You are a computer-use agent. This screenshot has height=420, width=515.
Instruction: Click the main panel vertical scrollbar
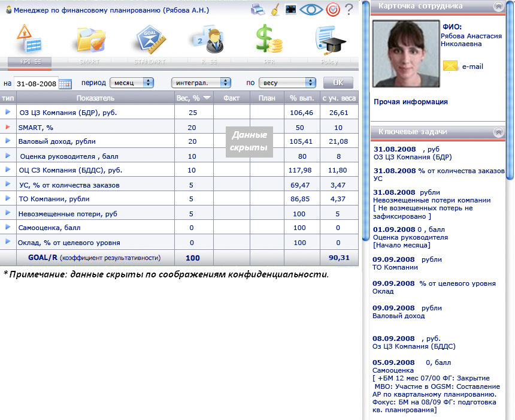[365, 121]
